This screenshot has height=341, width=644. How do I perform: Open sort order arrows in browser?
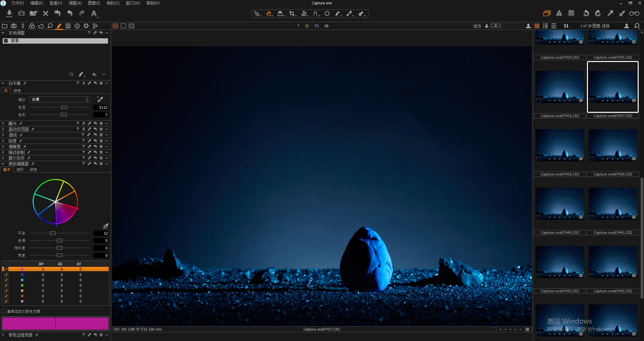pyautogui.click(x=566, y=26)
